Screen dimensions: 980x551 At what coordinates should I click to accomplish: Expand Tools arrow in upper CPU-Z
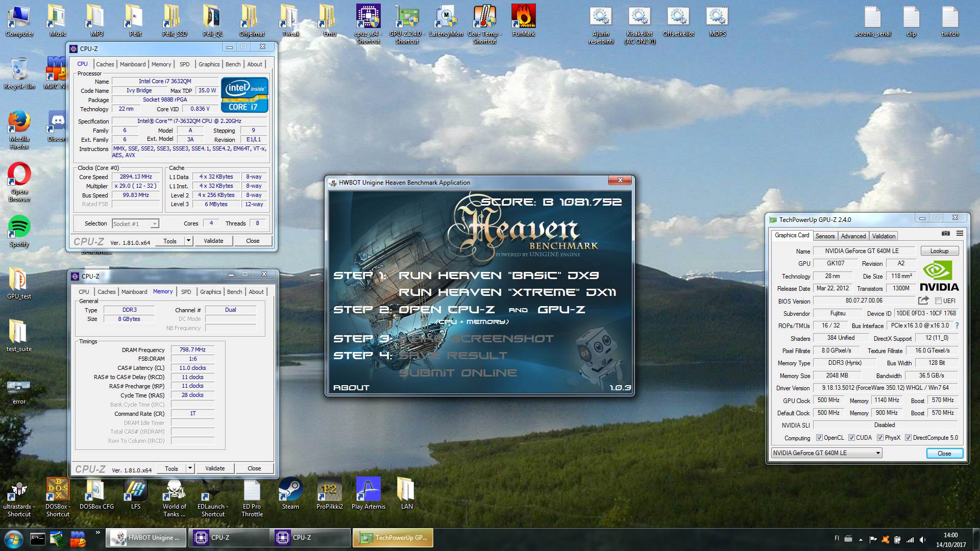(188, 241)
